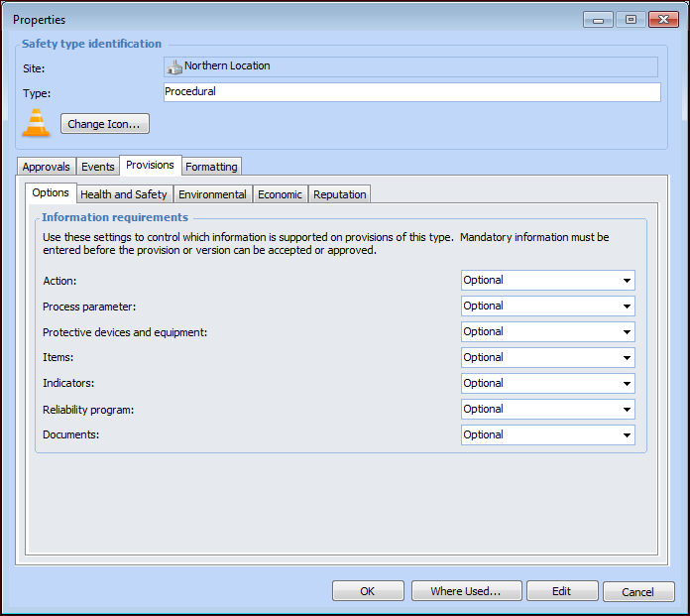Screen dimensions: 690x616
Task: Click the traffic cone safety type icon
Action: [x=36, y=123]
